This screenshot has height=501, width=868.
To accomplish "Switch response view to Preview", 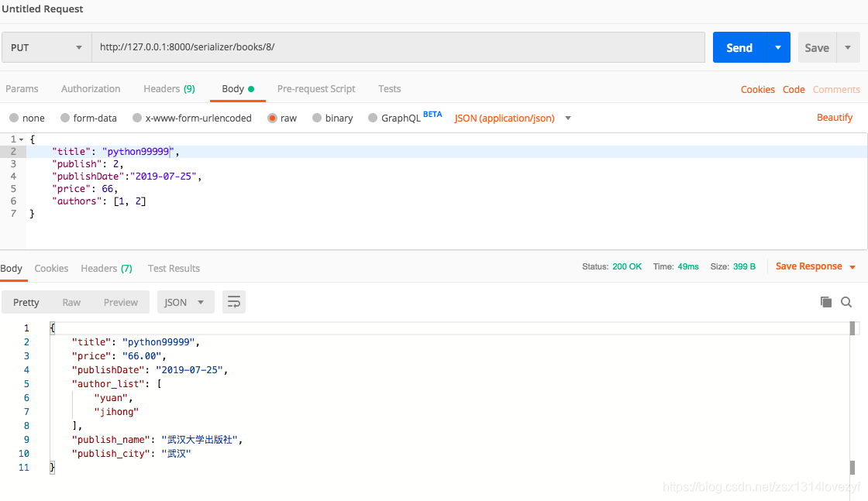I will pos(121,302).
